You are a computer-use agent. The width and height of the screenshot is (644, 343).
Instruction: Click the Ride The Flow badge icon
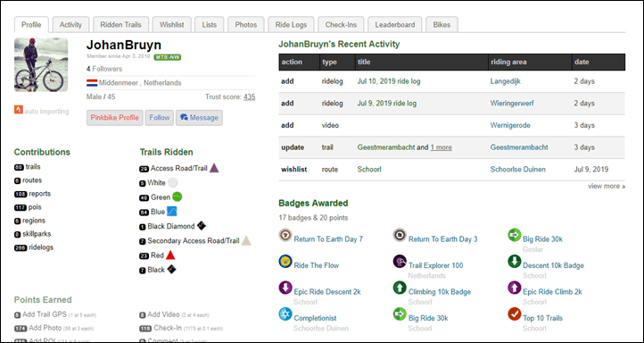[285, 262]
